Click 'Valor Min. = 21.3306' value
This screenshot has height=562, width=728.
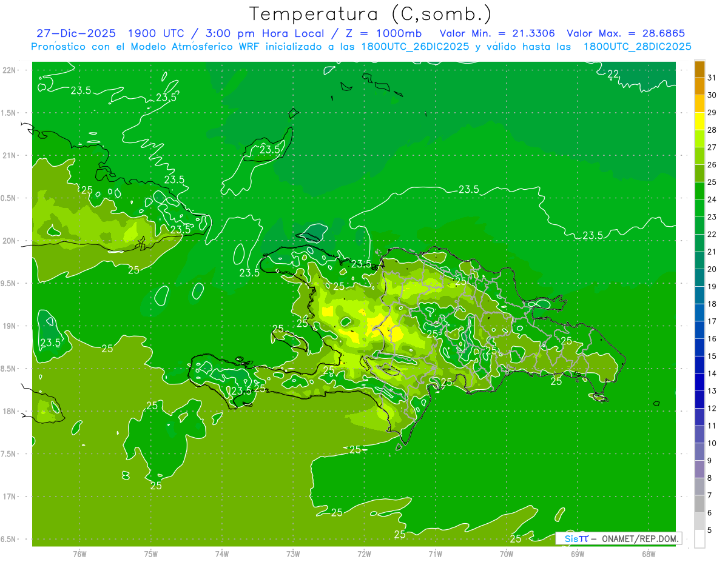[497, 33]
